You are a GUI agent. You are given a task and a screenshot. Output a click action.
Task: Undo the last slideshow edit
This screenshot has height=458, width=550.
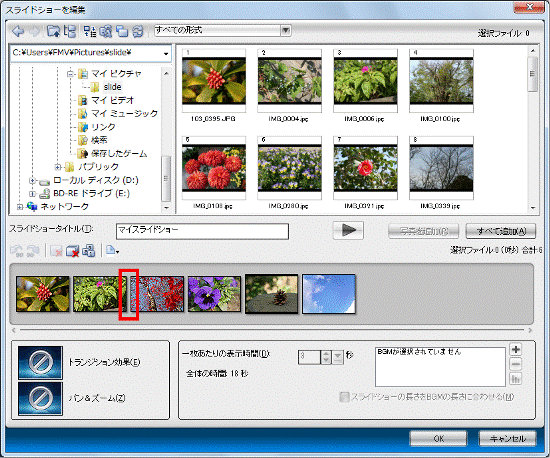(16, 251)
